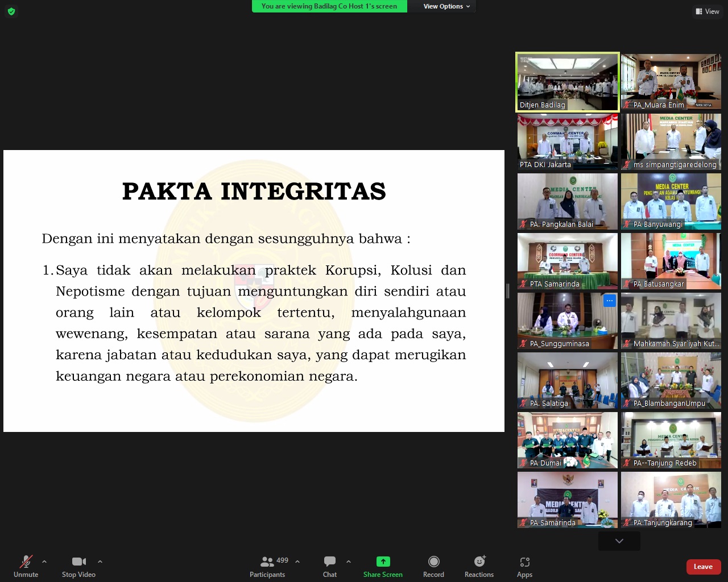Viewport: 728px width, 582px height.
Task: Change layout with the View button
Action: pyautogui.click(x=707, y=11)
